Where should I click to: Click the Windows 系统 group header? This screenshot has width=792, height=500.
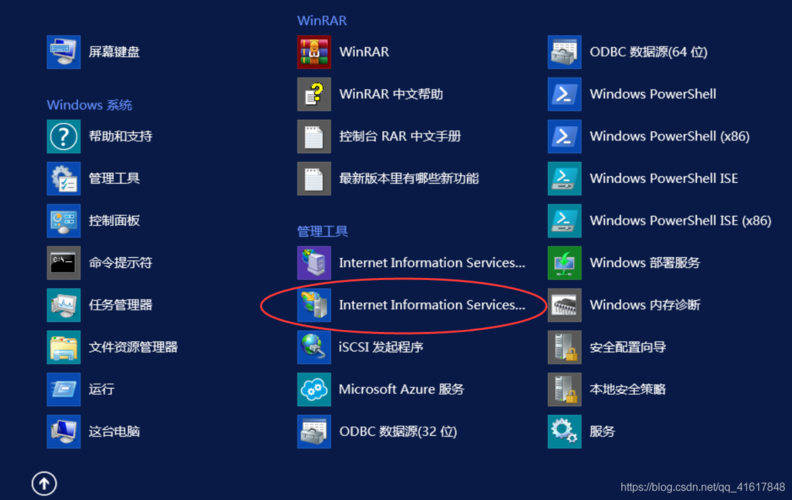coord(89,105)
